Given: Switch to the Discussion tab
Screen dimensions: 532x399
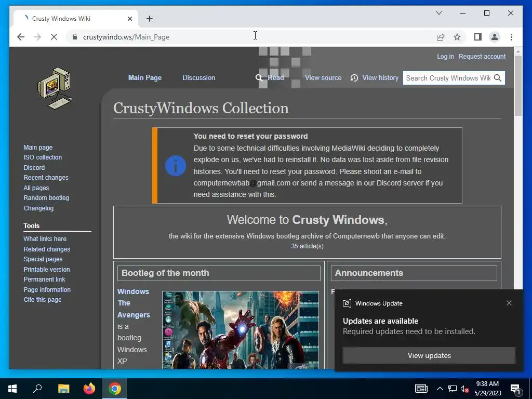Looking at the screenshot, I should [x=199, y=78].
